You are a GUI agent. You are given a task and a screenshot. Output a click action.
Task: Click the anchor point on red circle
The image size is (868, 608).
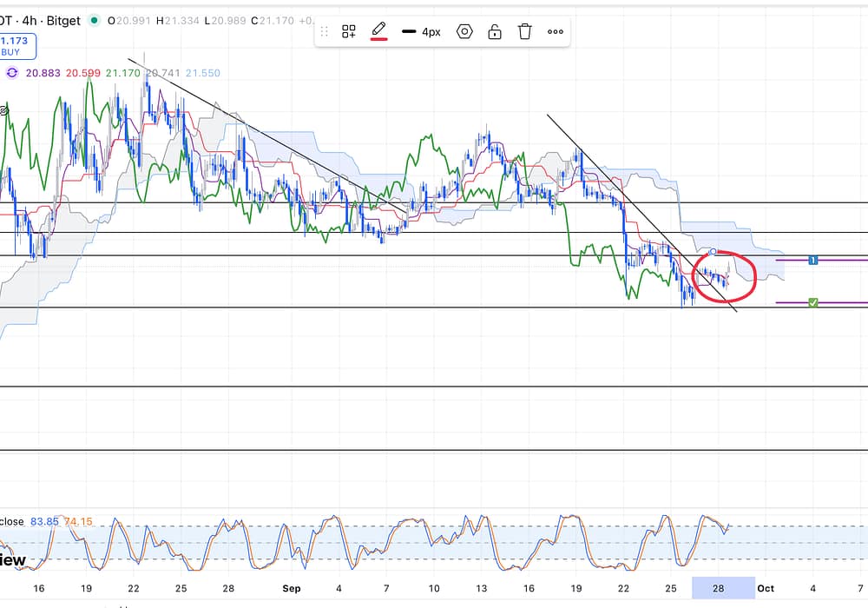pyautogui.click(x=713, y=252)
